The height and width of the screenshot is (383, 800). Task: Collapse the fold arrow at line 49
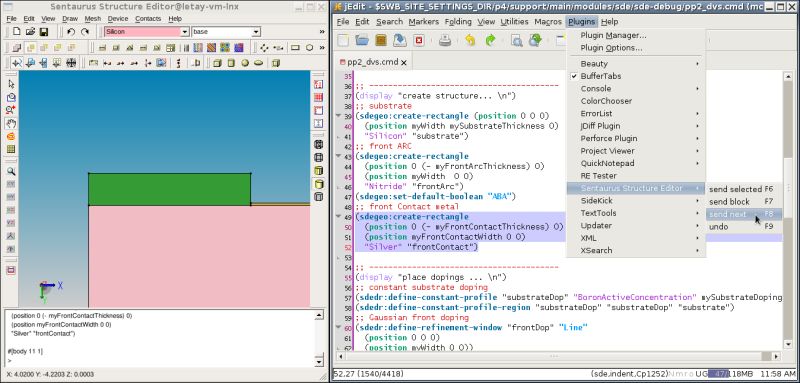click(x=338, y=216)
